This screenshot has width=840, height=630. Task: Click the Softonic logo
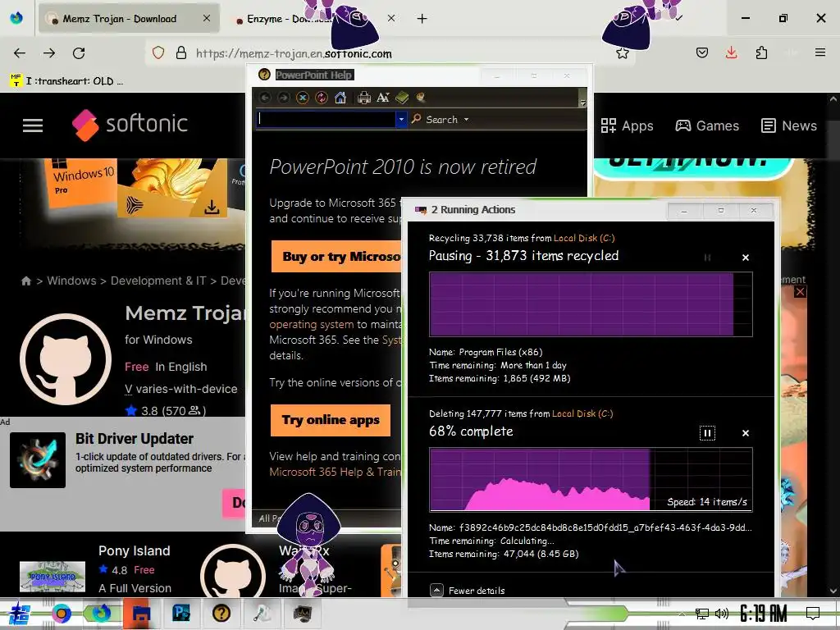click(130, 125)
